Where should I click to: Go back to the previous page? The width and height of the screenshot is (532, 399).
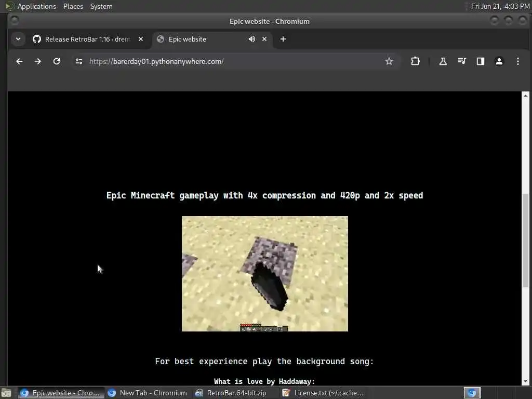(x=19, y=61)
